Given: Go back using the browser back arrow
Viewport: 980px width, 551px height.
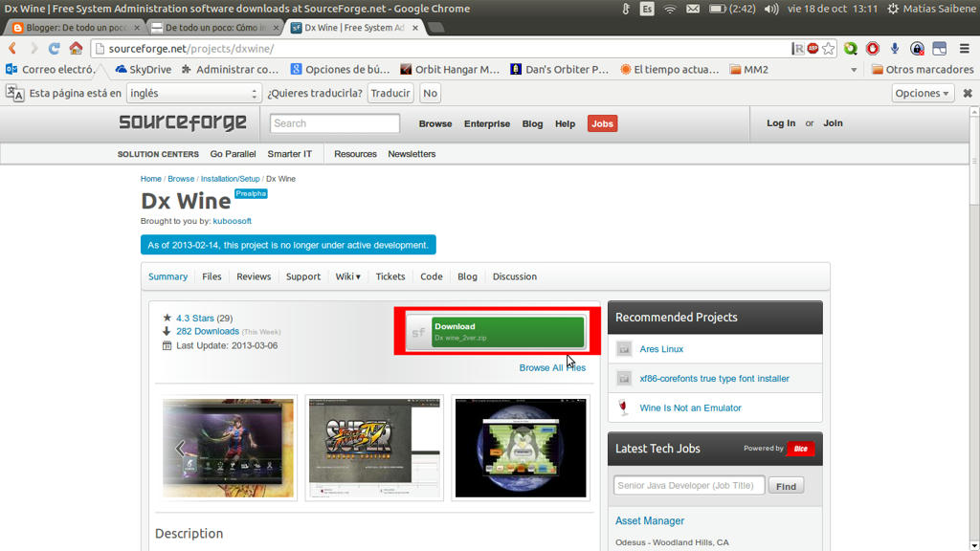Looking at the screenshot, I should tap(12, 48).
